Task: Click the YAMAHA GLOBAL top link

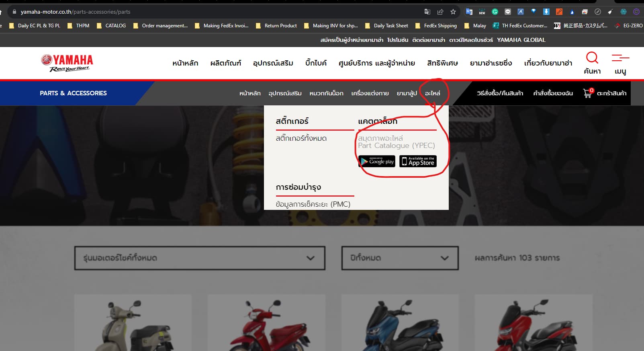Action: coord(521,40)
